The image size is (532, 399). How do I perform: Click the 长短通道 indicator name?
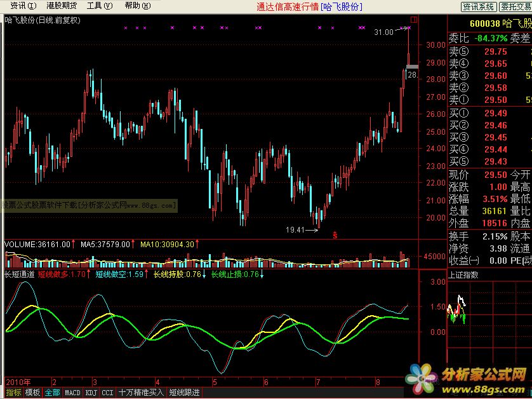click(20, 274)
